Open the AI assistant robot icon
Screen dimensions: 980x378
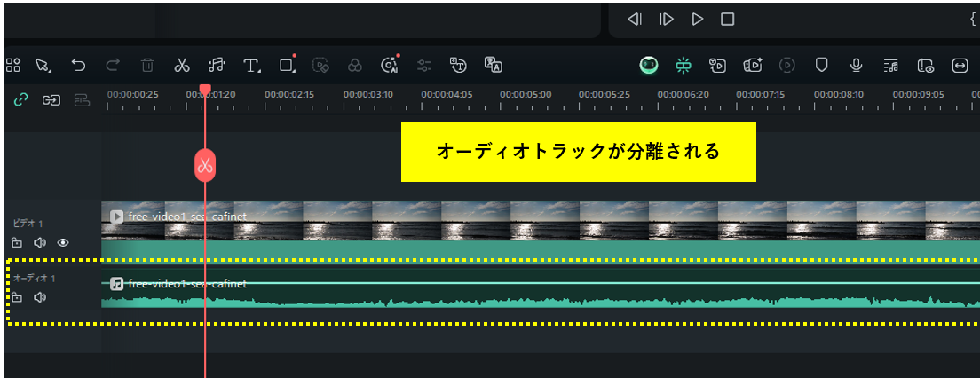pos(650,65)
